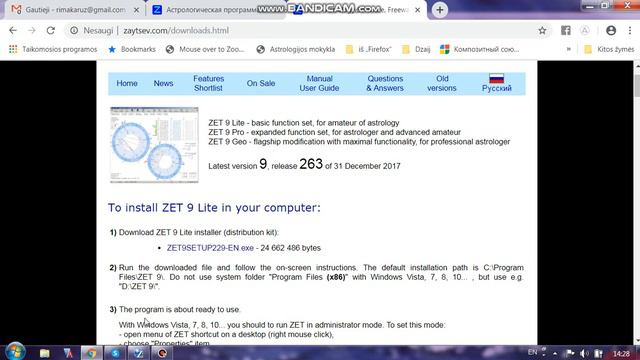Open the Mouse over to Zoo... bookmark
Viewport: 640px width, 360px height.
coord(205,49)
